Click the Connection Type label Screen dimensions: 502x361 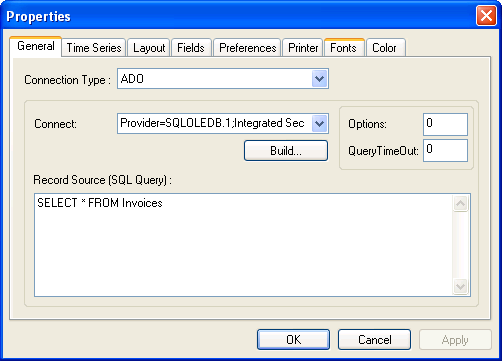pos(67,80)
